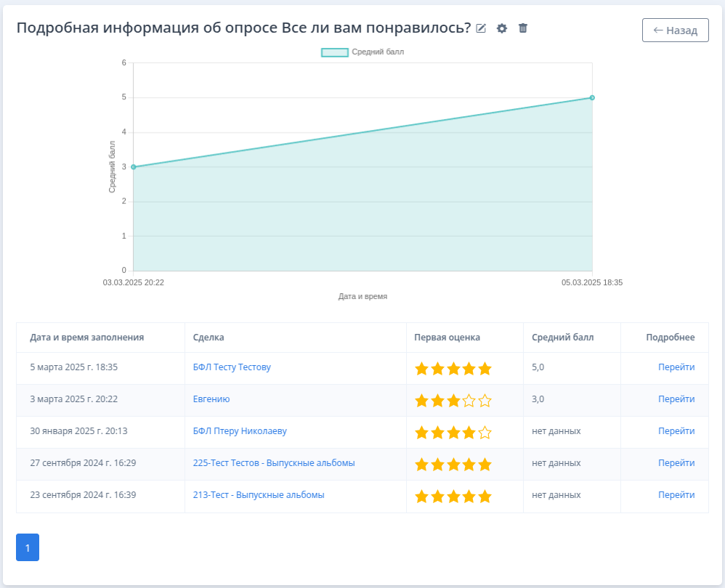This screenshot has height=588, width=725.
Task: Click the last empty star in БФЛ Птеру row
Action: click(x=485, y=433)
